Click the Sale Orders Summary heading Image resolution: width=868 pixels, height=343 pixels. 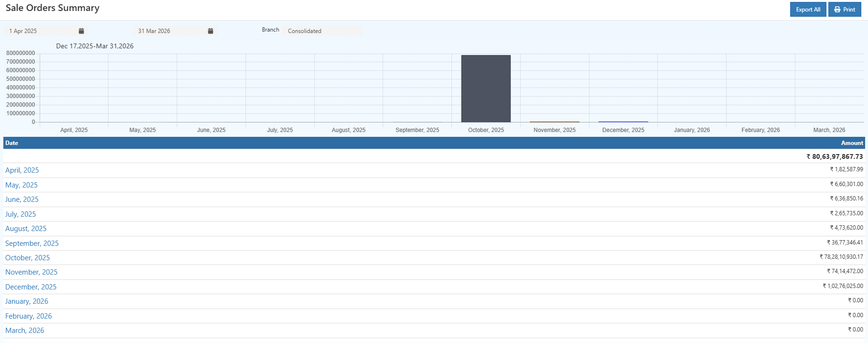coord(53,8)
